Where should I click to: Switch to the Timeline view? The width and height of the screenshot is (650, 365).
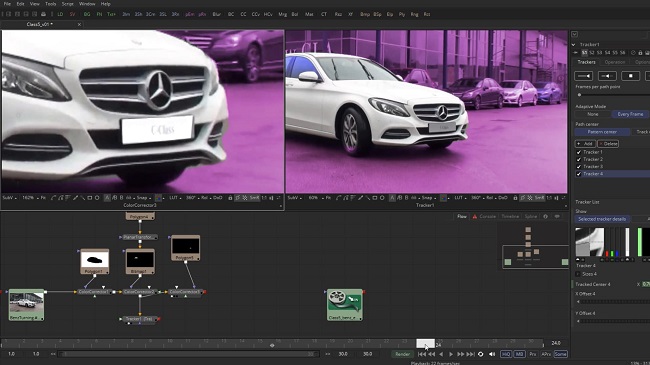click(x=510, y=217)
